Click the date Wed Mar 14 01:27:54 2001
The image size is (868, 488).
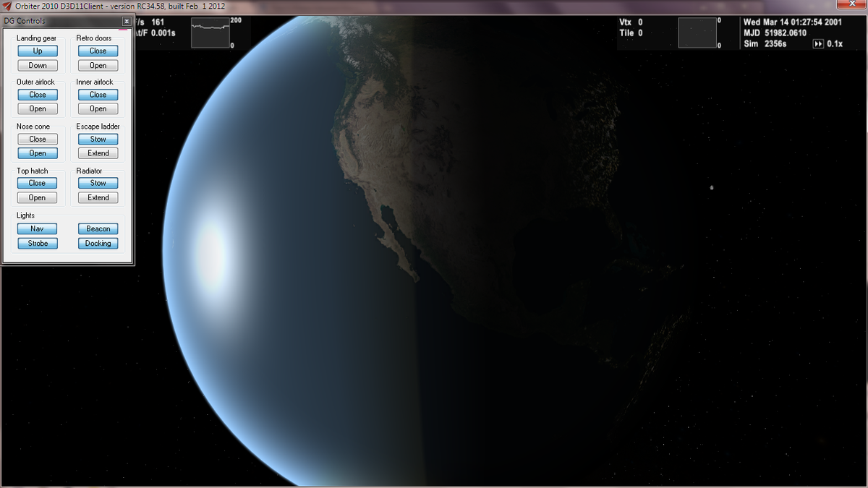pyautogui.click(x=793, y=22)
